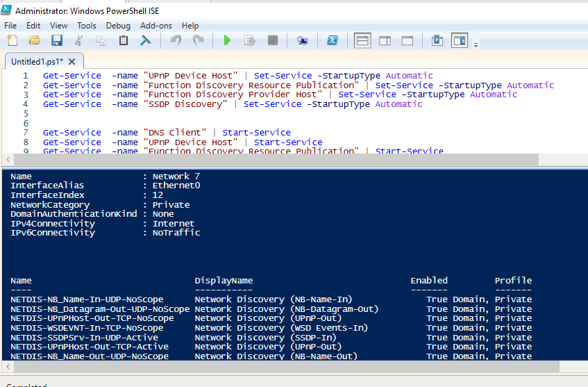The image size is (588, 387).
Task: Stop the operation with the square stop icon
Action: [273, 40]
